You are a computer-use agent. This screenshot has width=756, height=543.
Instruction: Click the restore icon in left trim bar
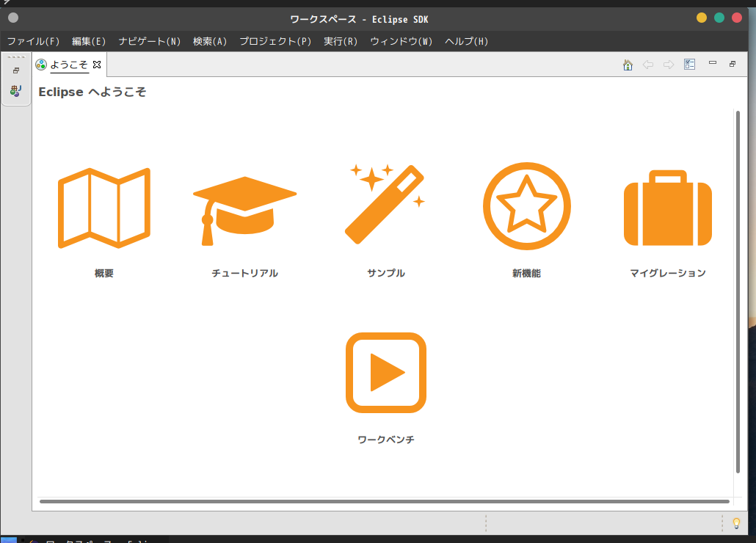[x=16, y=70]
